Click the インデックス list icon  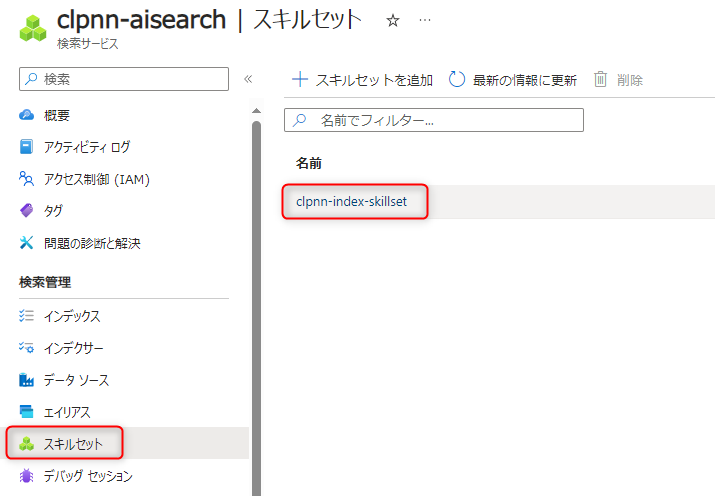click(27, 316)
